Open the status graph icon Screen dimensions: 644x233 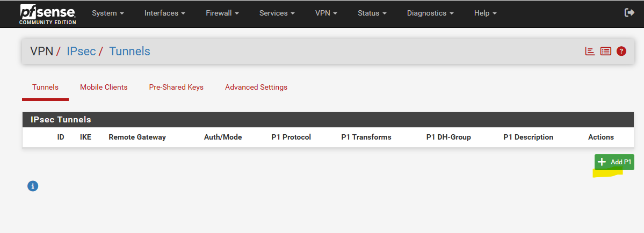click(590, 52)
